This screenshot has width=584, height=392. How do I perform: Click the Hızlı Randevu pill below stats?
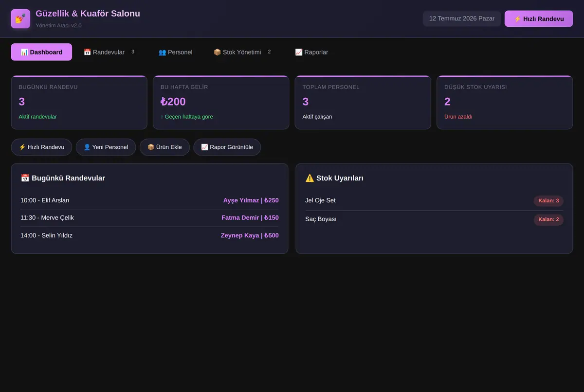tap(41, 147)
